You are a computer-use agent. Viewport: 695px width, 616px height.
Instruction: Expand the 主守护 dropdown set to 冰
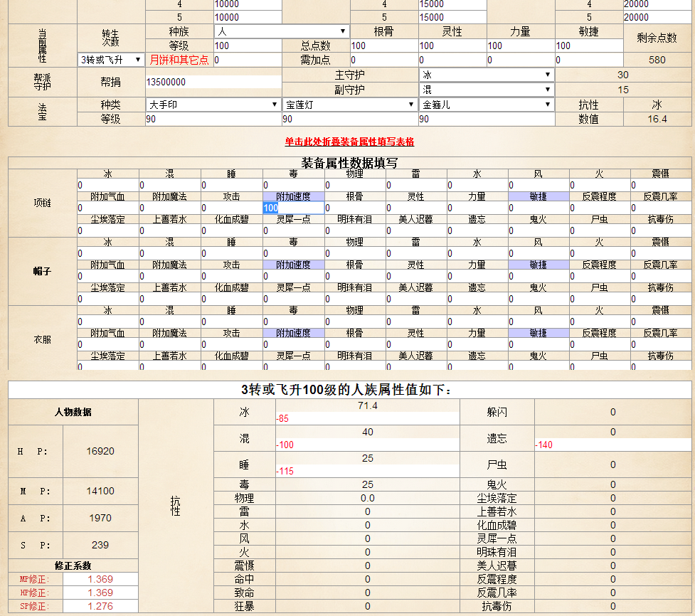[487, 75]
